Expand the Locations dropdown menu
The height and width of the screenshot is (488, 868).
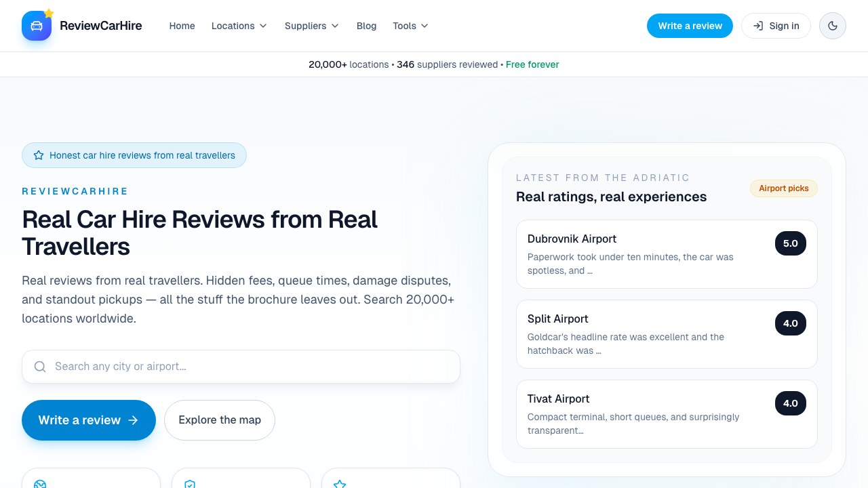click(x=239, y=26)
